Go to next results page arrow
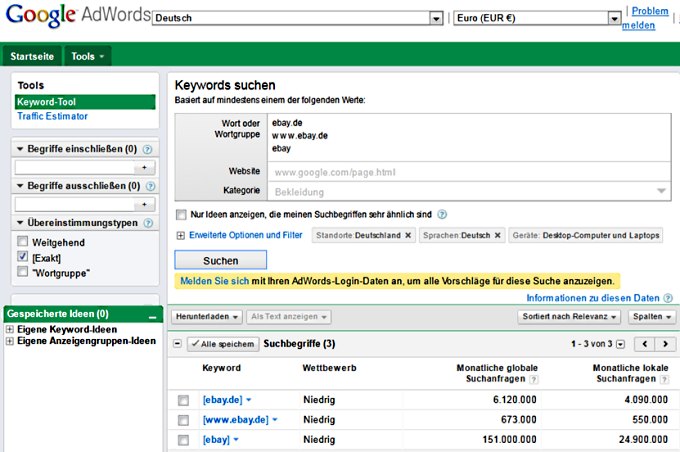The height and width of the screenshot is (452, 680). click(x=665, y=344)
